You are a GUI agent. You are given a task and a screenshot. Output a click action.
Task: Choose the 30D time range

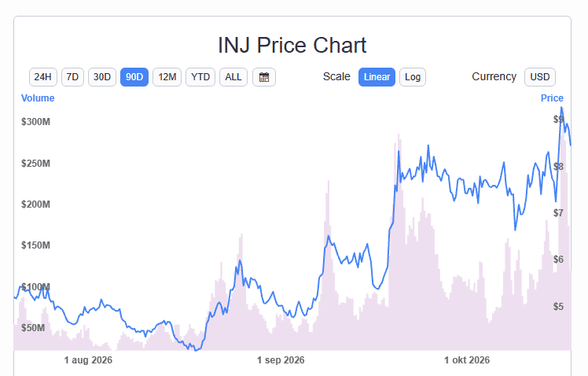[x=102, y=77]
